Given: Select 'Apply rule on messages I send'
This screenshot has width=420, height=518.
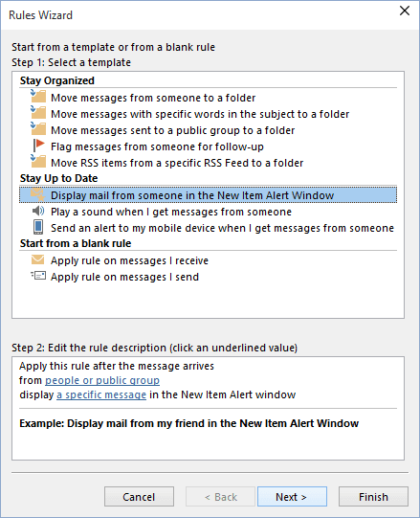Looking at the screenshot, I should [124, 277].
